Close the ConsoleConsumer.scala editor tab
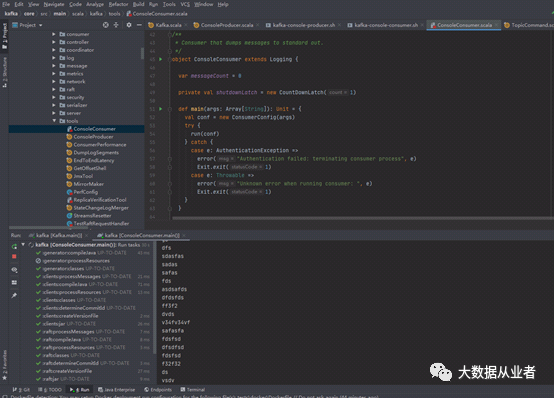The width and height of the screenshot is (554, 398). [x=496, y=25]
